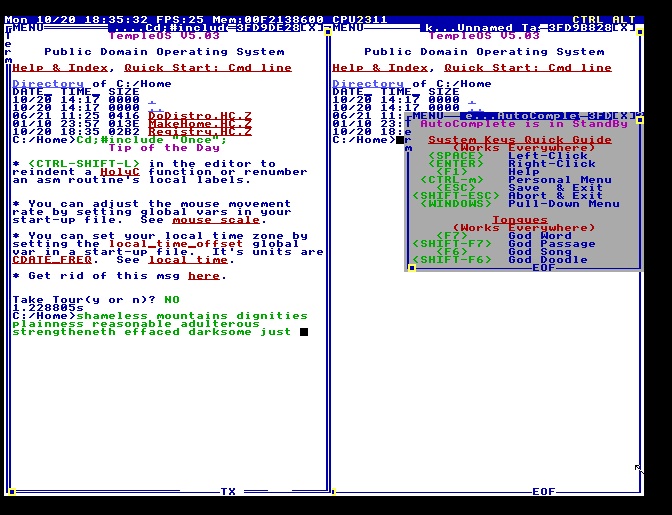
Task: Click yellow scroll marker at left terminal bottom border
Action: coord(12,491)
